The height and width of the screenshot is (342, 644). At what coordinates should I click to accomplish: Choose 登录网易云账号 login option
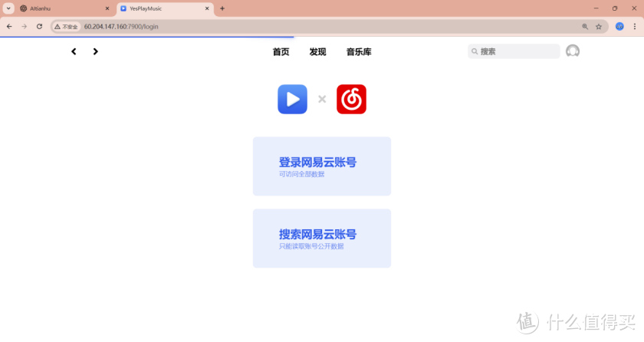pyautogui.click(x=321, y=166)
